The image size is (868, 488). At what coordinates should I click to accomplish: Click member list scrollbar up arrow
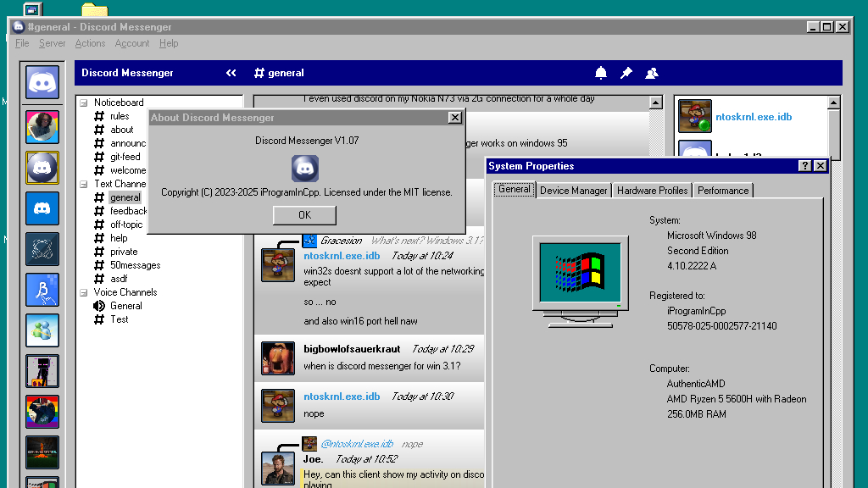[x=834, y=103]
